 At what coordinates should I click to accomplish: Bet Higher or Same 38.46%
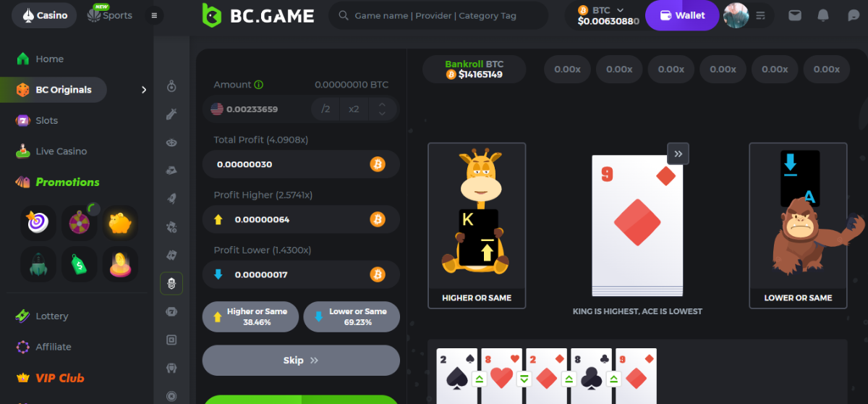251,316
